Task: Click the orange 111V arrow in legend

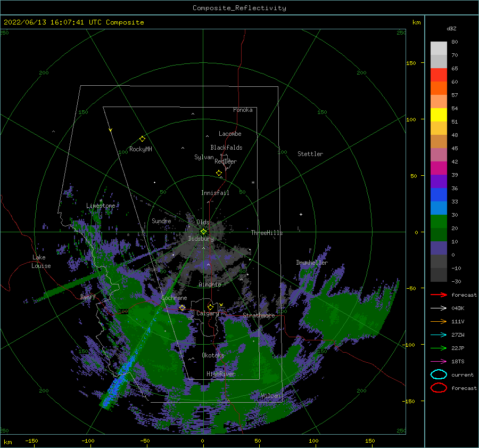Action: 439,321
